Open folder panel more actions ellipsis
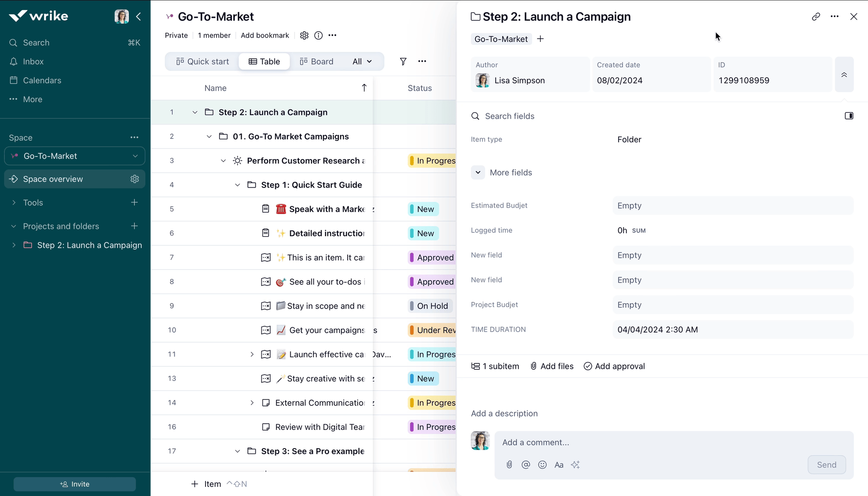The height and width of the screenshot is (496, 868). pos(835,16)
